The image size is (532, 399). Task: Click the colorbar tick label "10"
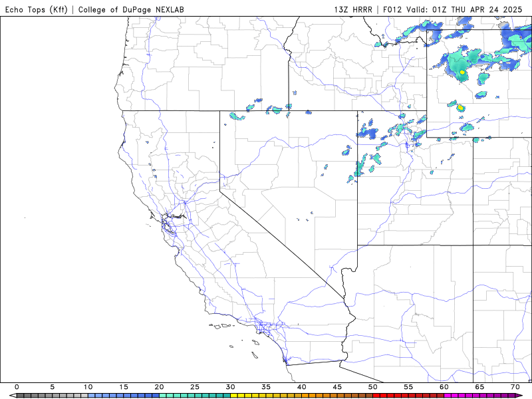click(88, 387)
